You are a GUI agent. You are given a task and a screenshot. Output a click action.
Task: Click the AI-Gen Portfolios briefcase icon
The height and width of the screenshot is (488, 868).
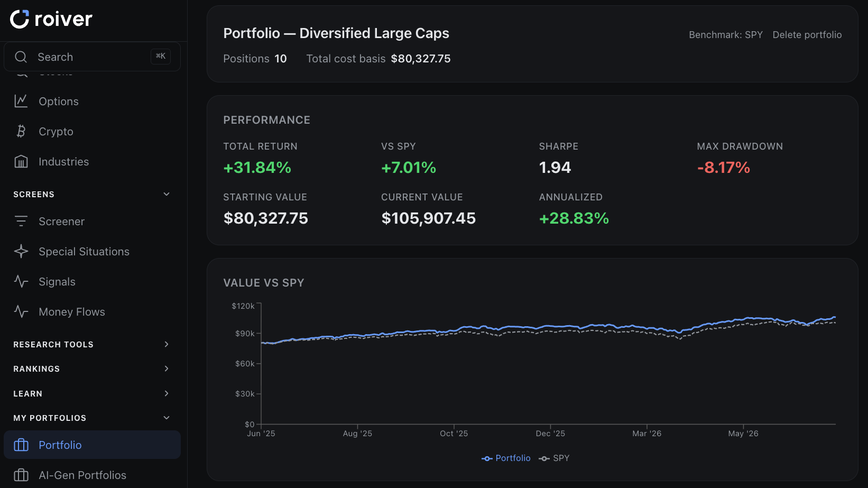(21, 475)
